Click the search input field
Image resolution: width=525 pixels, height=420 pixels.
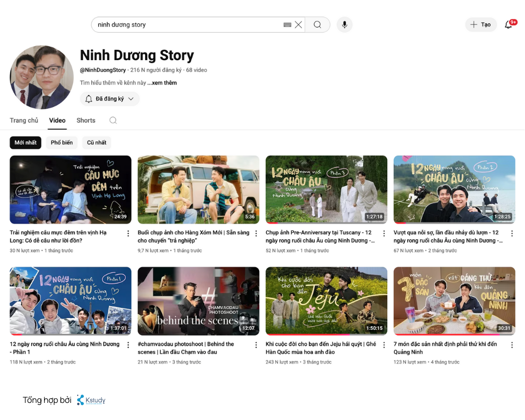[181, 24]
